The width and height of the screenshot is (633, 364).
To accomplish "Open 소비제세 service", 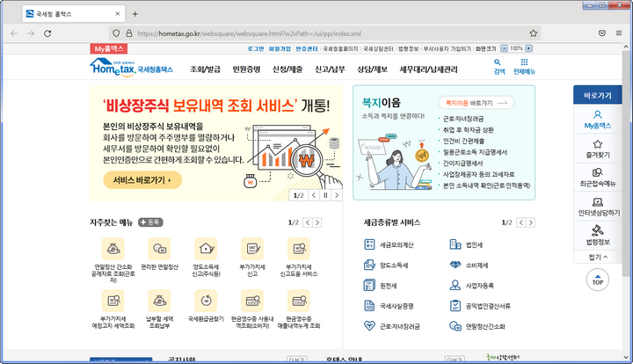I will coord(469,266).
